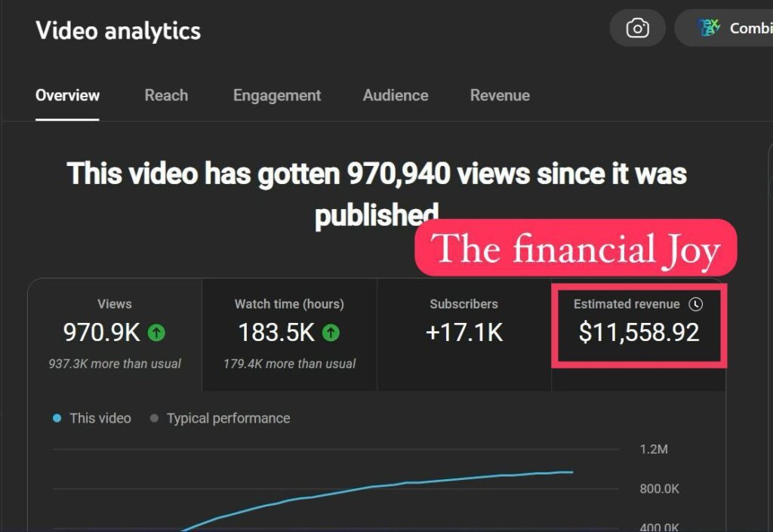Select the Watch time (hours) card

tap(289, 334)
